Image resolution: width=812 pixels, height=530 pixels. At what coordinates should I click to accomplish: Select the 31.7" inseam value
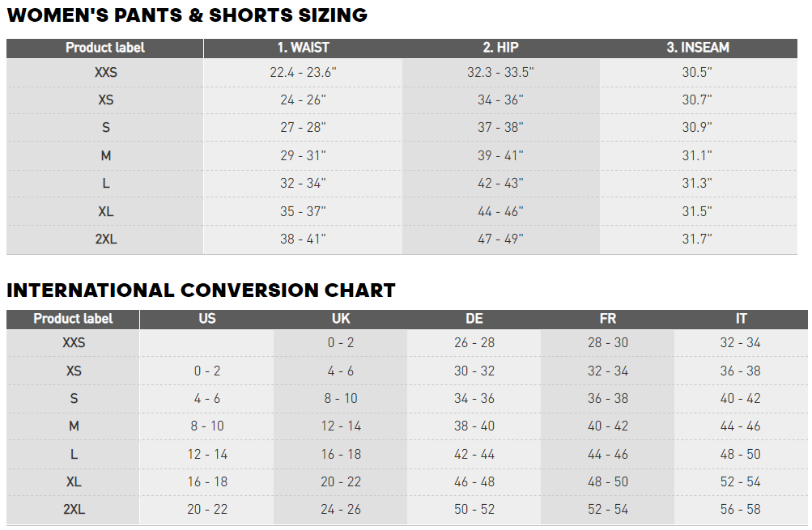[x=697, y=240]
